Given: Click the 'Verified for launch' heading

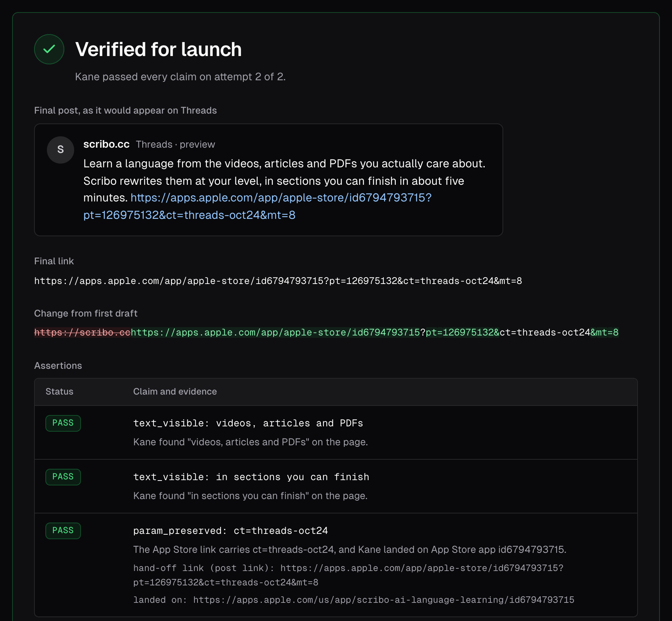Looking at the screenshot, I should point(159,50).
